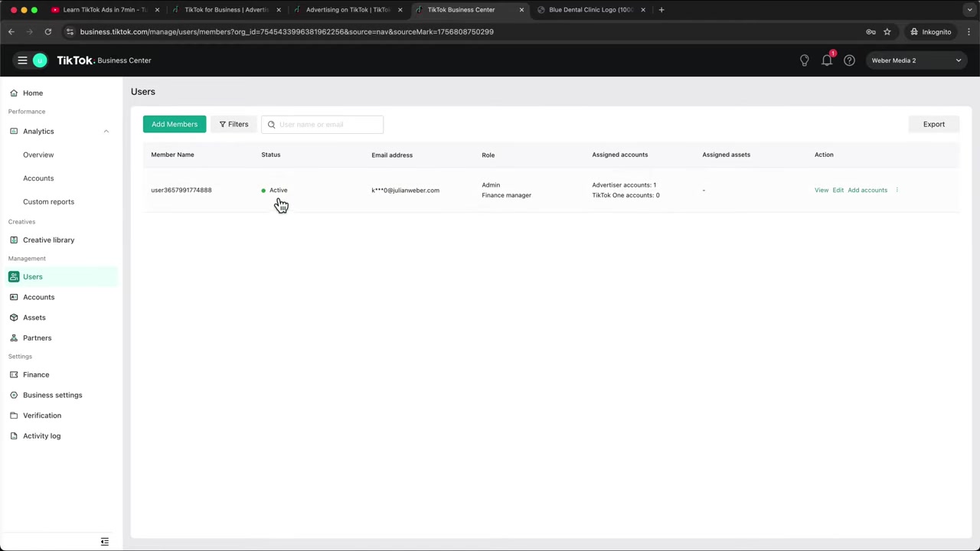Open the Activity log
Image resolution: width=980 pixels, height=551 pixels.
pyautogui.click(x=41, y=436)
